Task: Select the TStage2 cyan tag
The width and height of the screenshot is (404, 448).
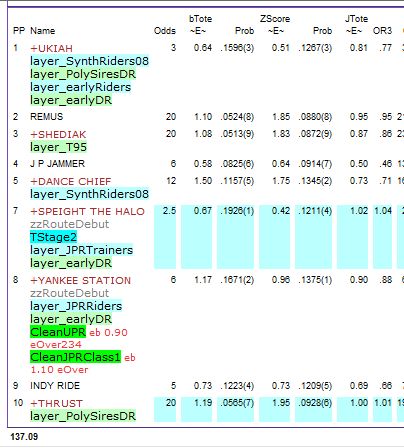Action: [x=53, y=237]
